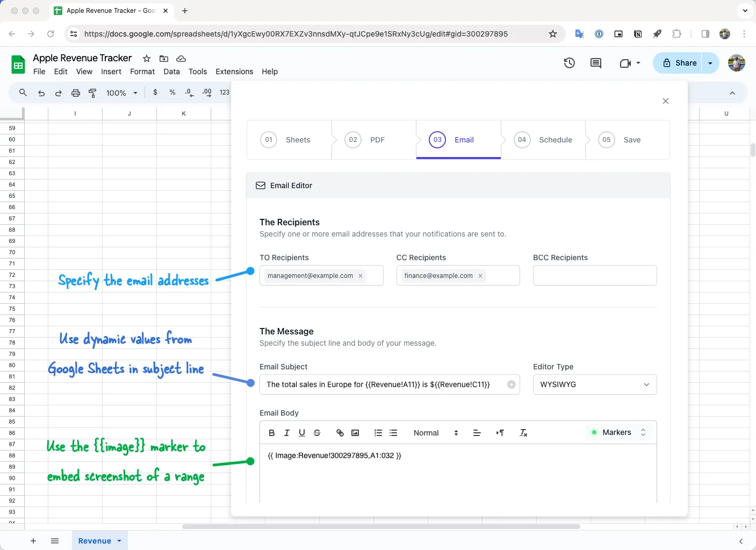Clear formatting with the Tx icon

coord(523,433)
